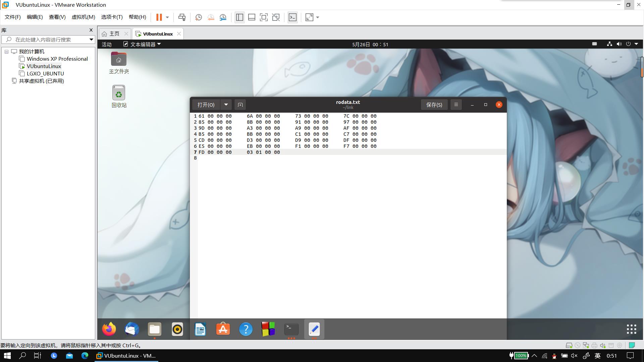Open Files from the Ubuntu dock
This screenshot has width=644, height=362.
point(155,329)
